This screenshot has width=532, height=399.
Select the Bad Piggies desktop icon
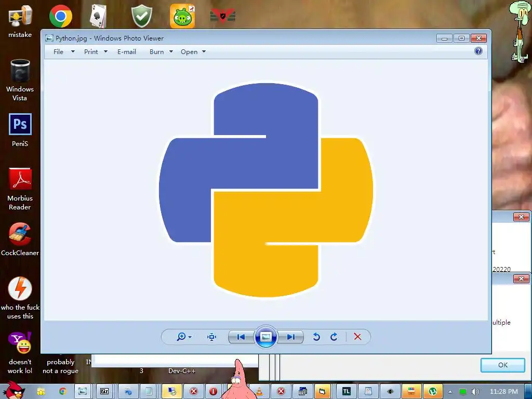point(182,16)
